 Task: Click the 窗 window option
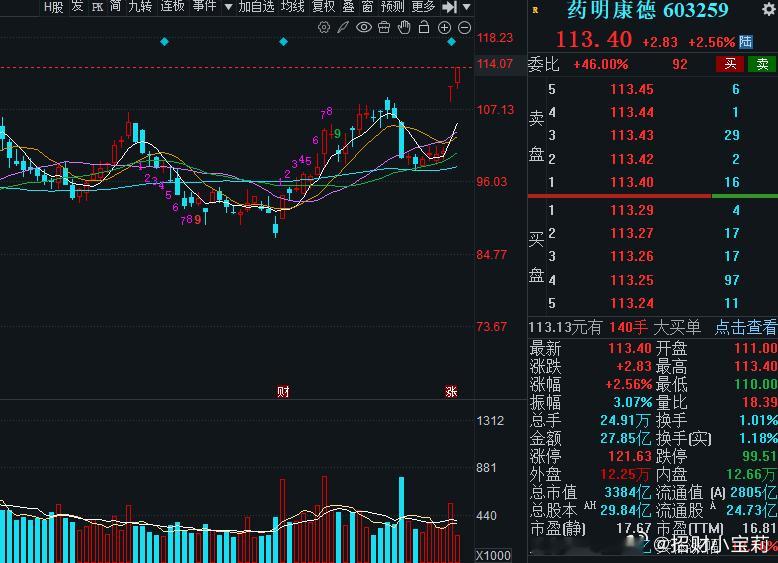[x=367, y=6]
